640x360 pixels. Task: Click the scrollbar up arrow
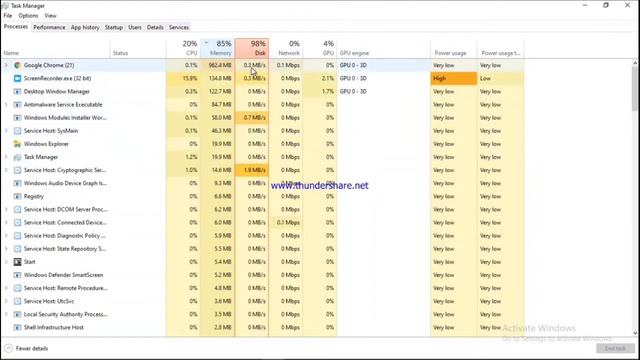[x=635, y=62]
